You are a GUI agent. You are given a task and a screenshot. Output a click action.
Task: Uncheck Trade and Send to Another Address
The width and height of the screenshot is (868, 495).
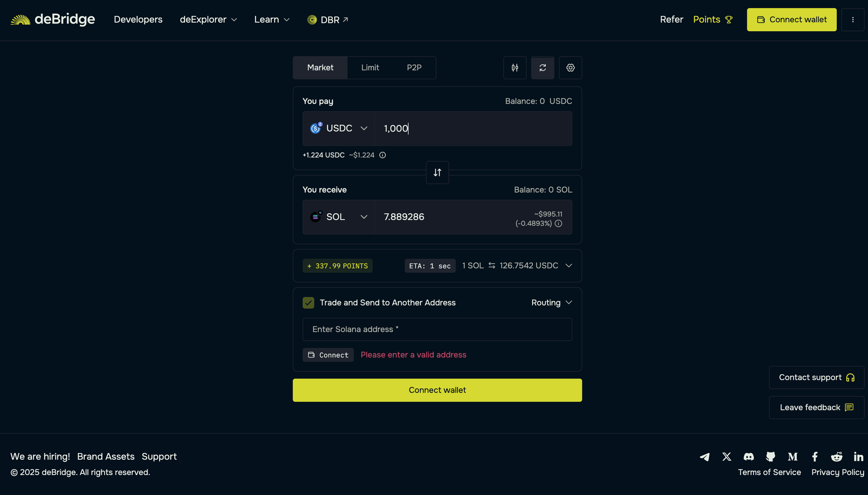tap(308, 303)
